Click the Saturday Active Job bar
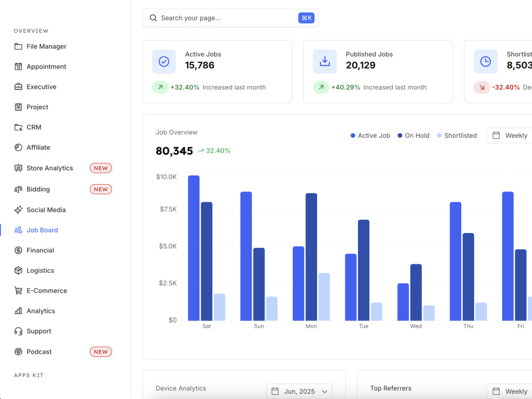Screen dimensions: 532x399 coord(194,248)
